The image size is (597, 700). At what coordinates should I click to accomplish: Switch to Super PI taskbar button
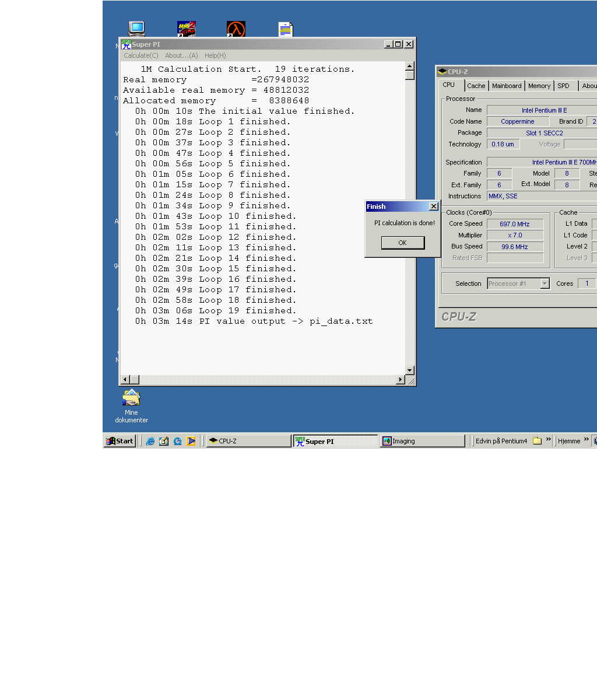pyautogui.click(x=335, y=441)
